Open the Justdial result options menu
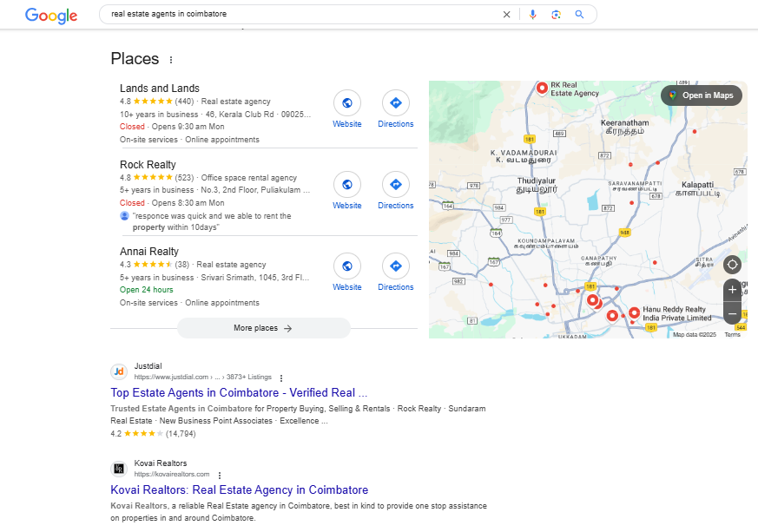 click(281, 378)
